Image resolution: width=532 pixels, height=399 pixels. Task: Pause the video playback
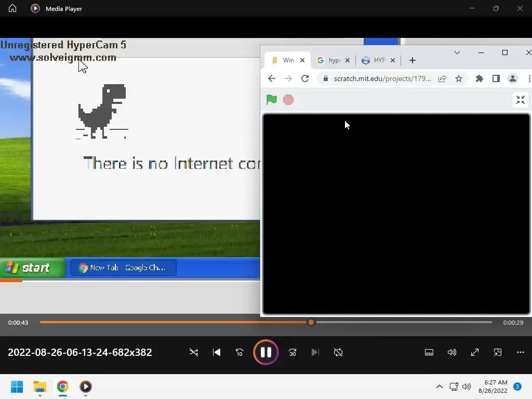[x=265, y=352]
